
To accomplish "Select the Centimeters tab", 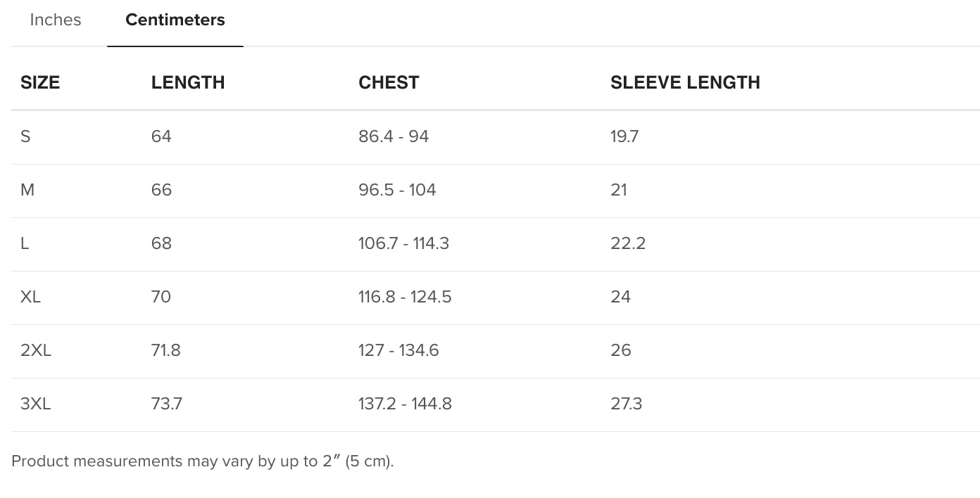I will (175, 20).
